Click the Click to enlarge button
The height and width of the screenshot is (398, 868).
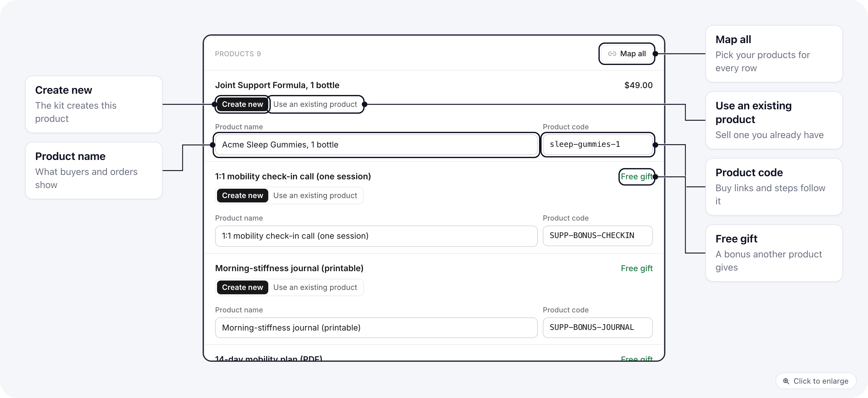tap(815, 381)
